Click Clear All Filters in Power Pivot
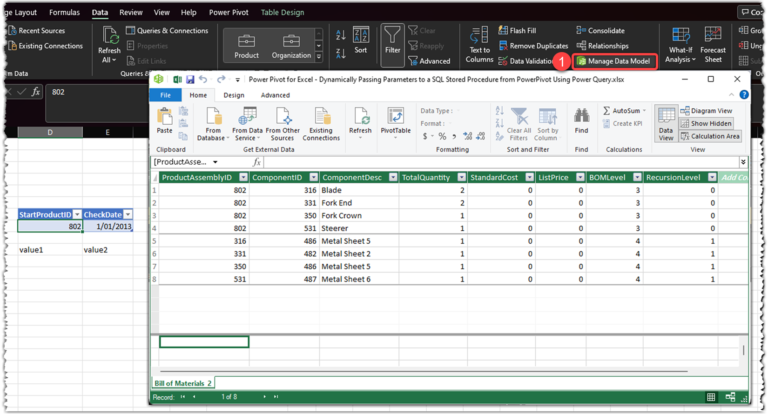This screenshot has height=414, width=768. coord(519,124)
